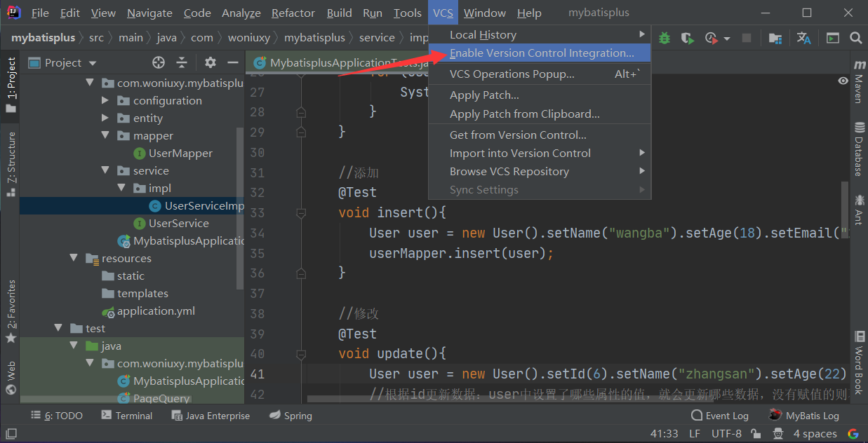Select Apply Patch from Clipboard
Screen dimensions: 868x443
(540, 114)
